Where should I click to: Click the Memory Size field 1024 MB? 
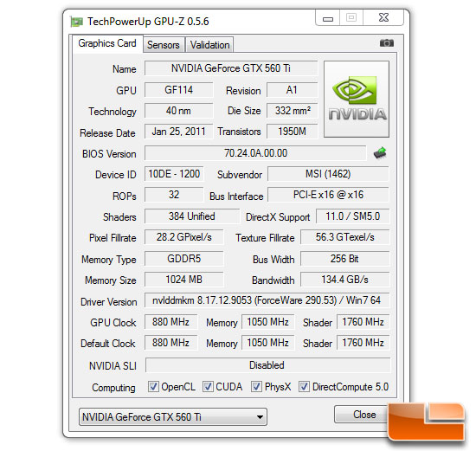pyautogui.click(x=184, y=280)
